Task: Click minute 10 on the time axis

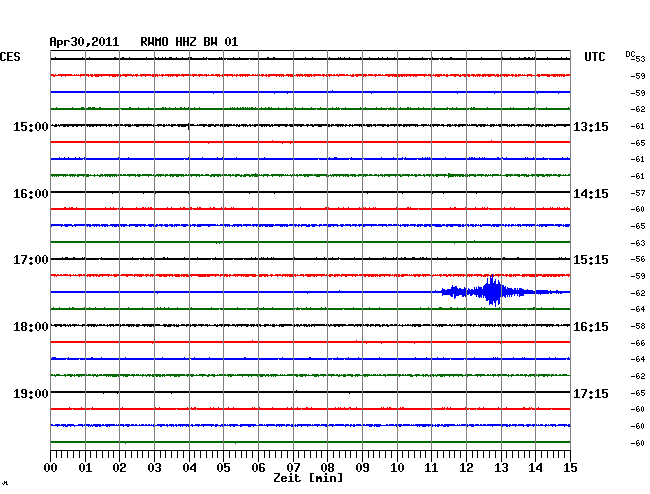Action: coord(397,467)
